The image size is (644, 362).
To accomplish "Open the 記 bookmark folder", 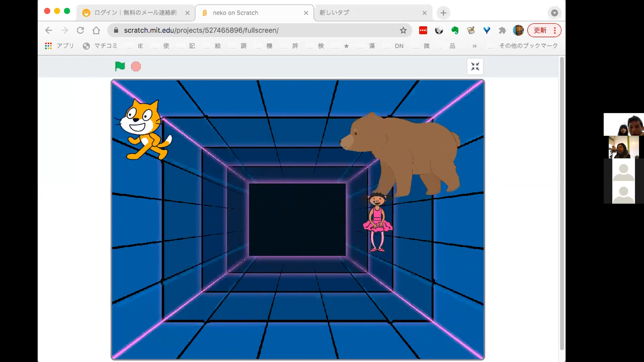I will [x=186, y=46].
